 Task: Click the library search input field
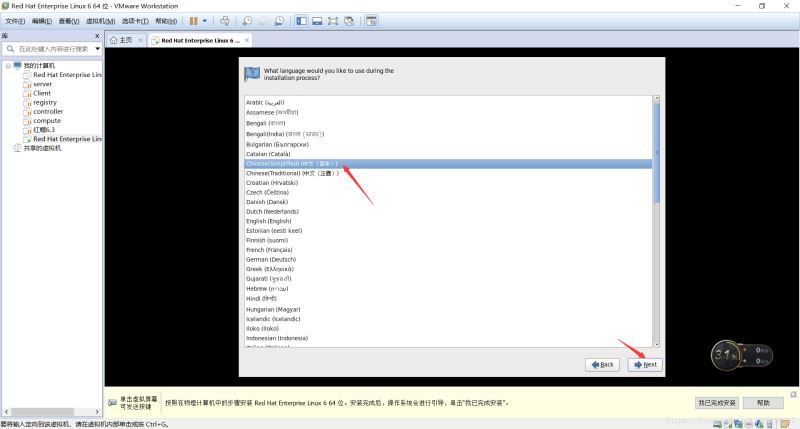point(48,49)
